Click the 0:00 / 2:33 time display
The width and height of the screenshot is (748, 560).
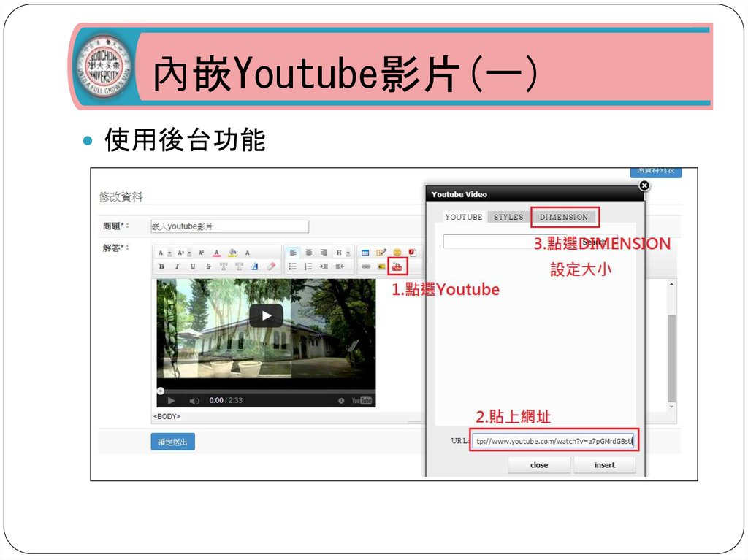(226, 400)
